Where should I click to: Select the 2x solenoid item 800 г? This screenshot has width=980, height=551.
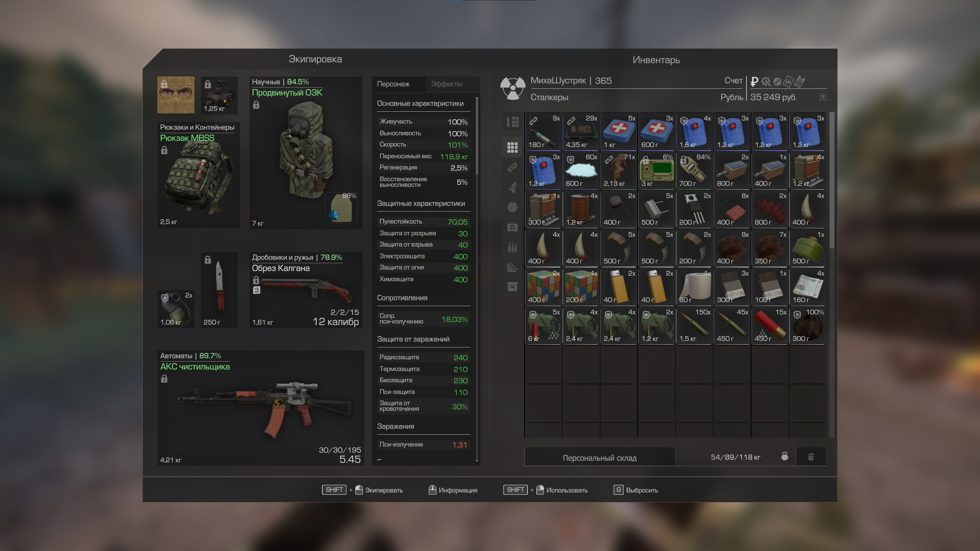(x=732, y=170)
